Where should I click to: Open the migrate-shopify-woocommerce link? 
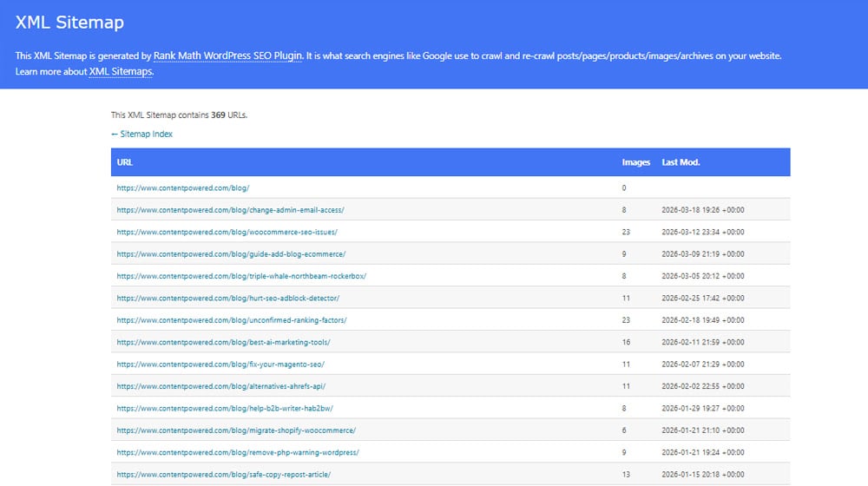click(x=236, y=430)
